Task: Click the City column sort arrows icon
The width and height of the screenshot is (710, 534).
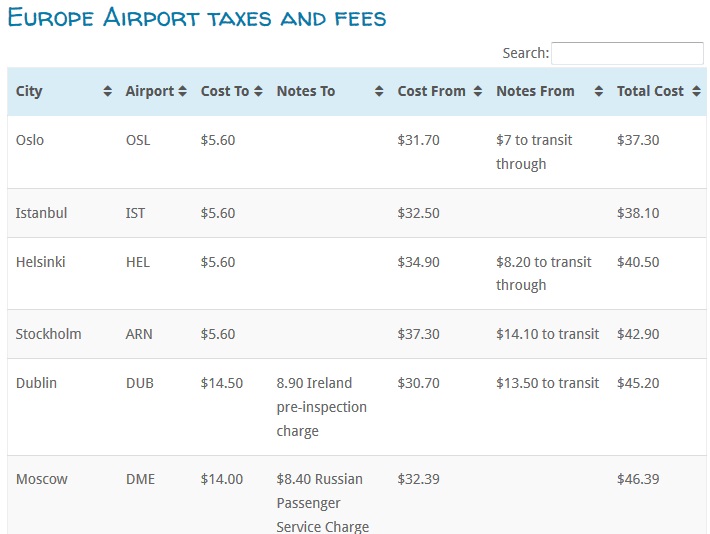Action: (x=108, y=91)
